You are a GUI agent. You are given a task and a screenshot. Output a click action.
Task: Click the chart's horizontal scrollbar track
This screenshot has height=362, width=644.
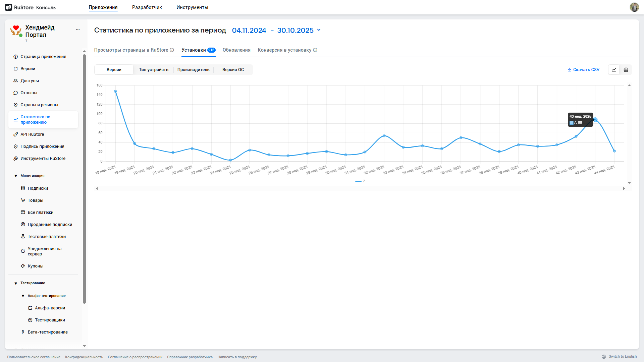click(x=360, y=189)
